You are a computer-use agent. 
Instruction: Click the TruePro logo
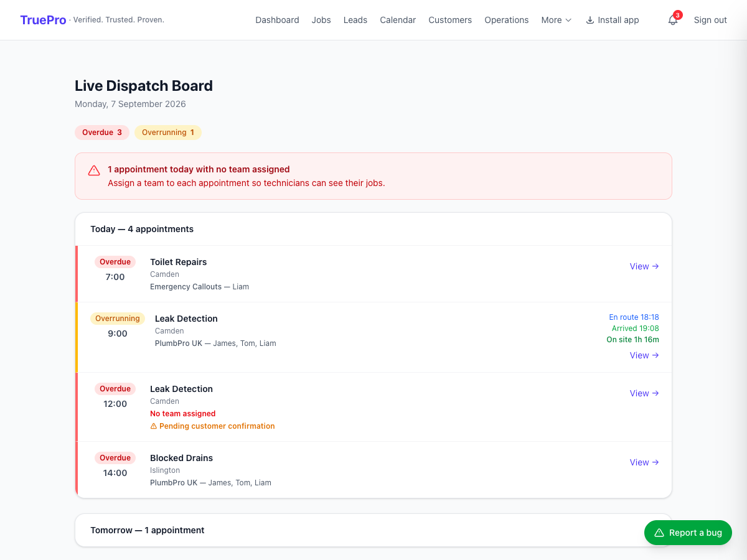pos(43,20)
